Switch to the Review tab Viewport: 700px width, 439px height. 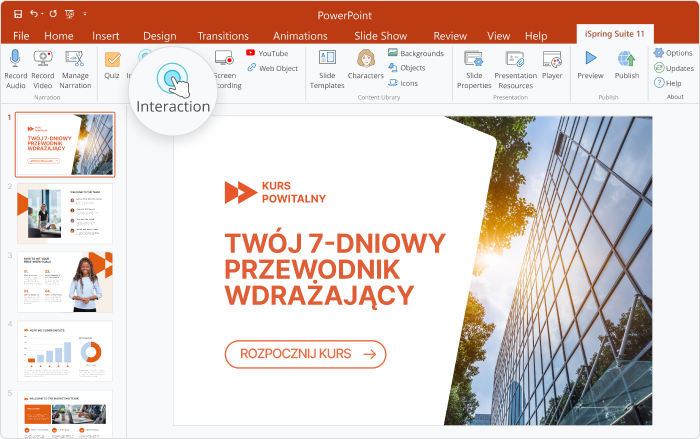(450, 36)
